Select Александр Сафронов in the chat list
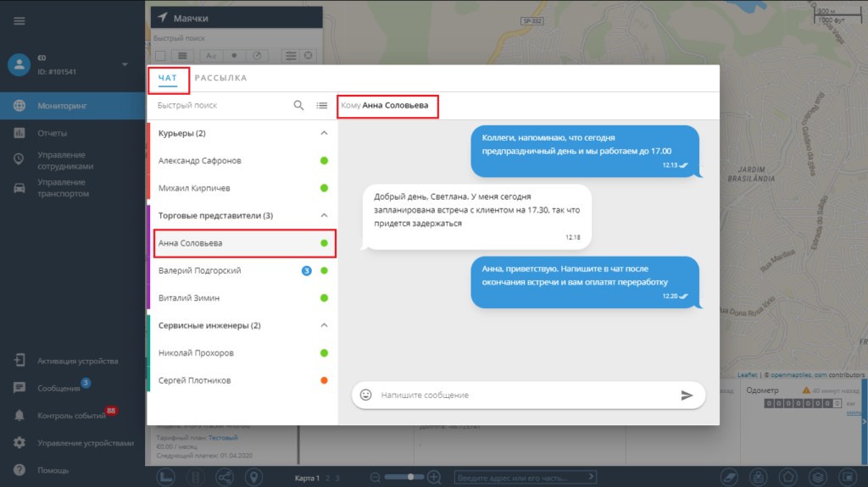Screen dimensions: 868x487 click(242, 160)
